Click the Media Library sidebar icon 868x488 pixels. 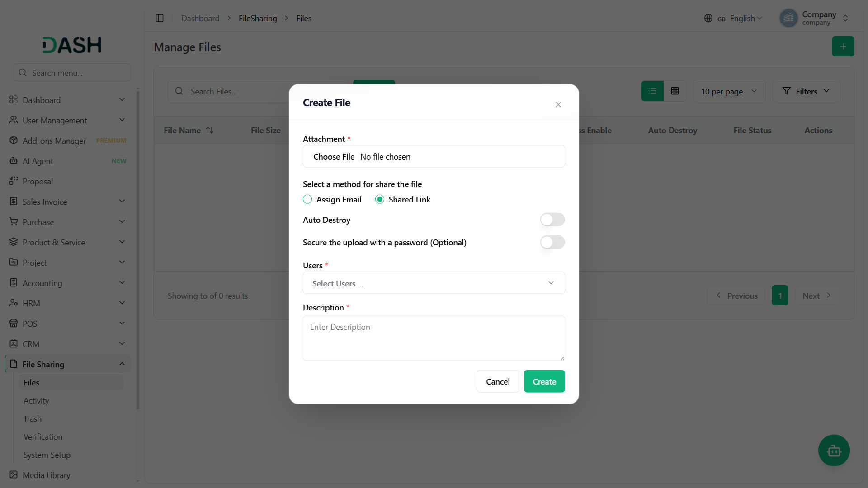pos(14,475)
